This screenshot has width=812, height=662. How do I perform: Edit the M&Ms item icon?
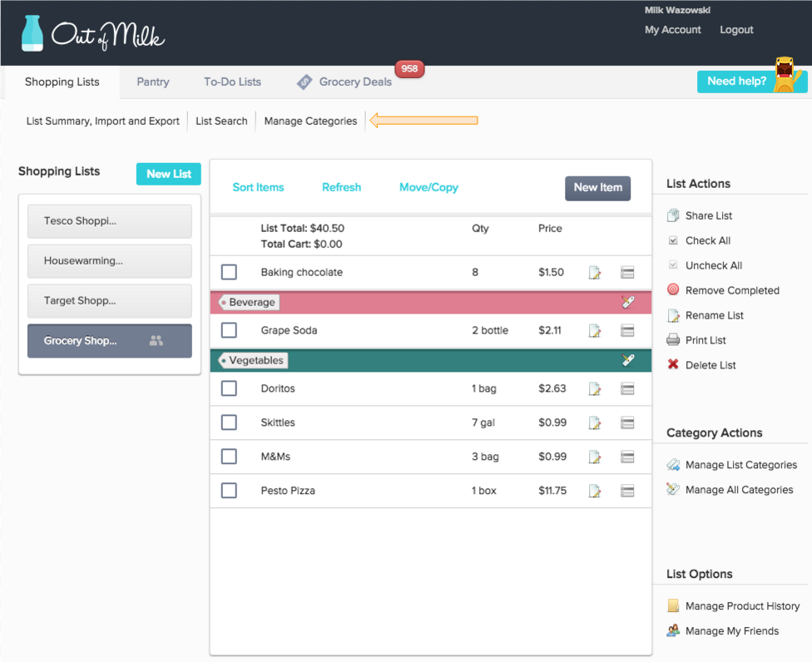pyautogui.click(x=595, y=457)
